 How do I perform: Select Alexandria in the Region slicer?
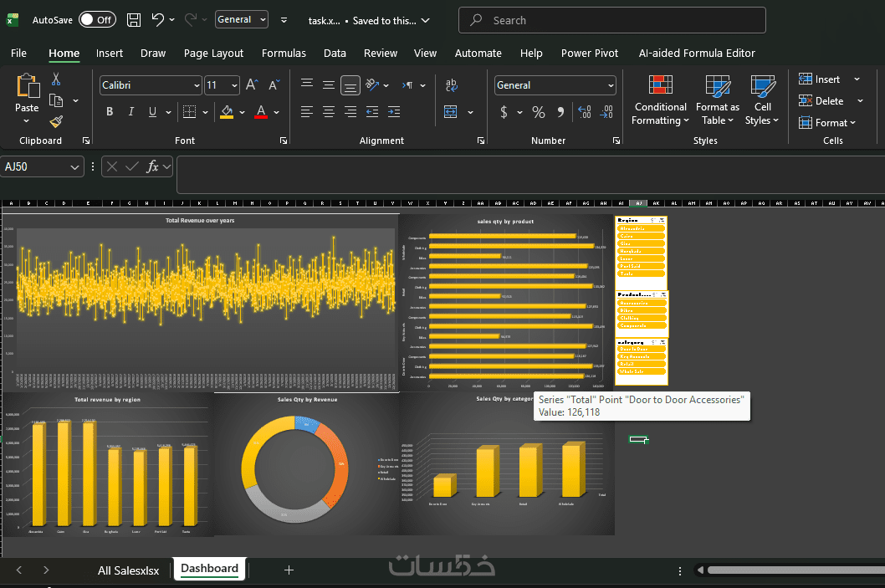tap(641, 228)
